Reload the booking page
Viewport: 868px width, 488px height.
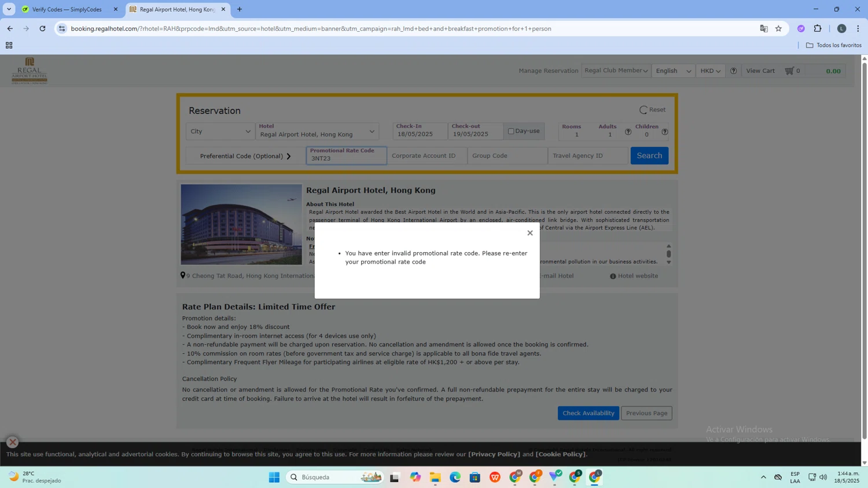pyautogui.click(x=42, y=28)
